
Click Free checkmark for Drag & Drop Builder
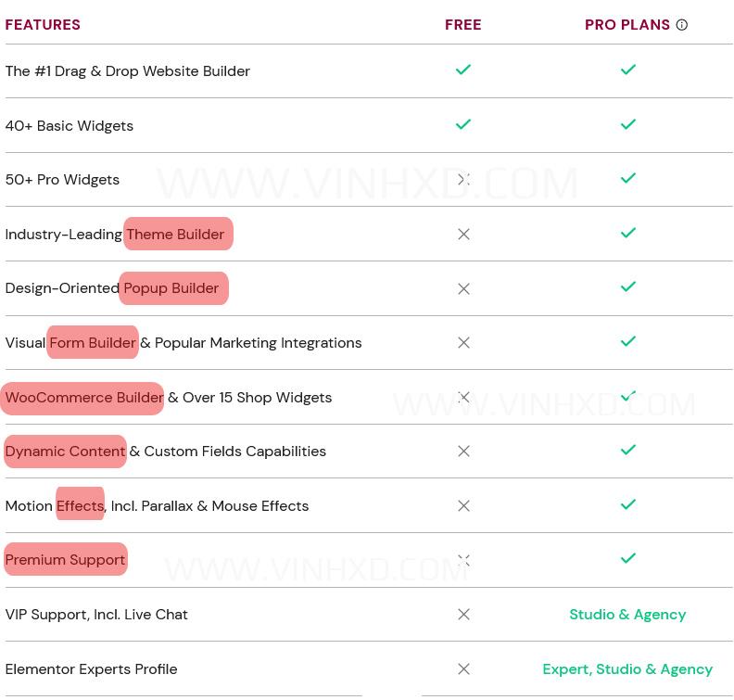(463, 70)
